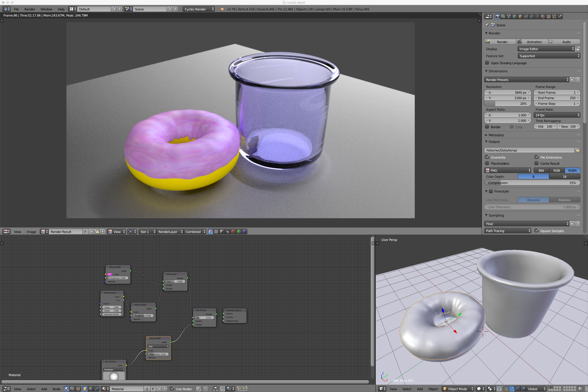Open the Render menu in top bar
Screen dimensions: 588x392
(30, 9)
